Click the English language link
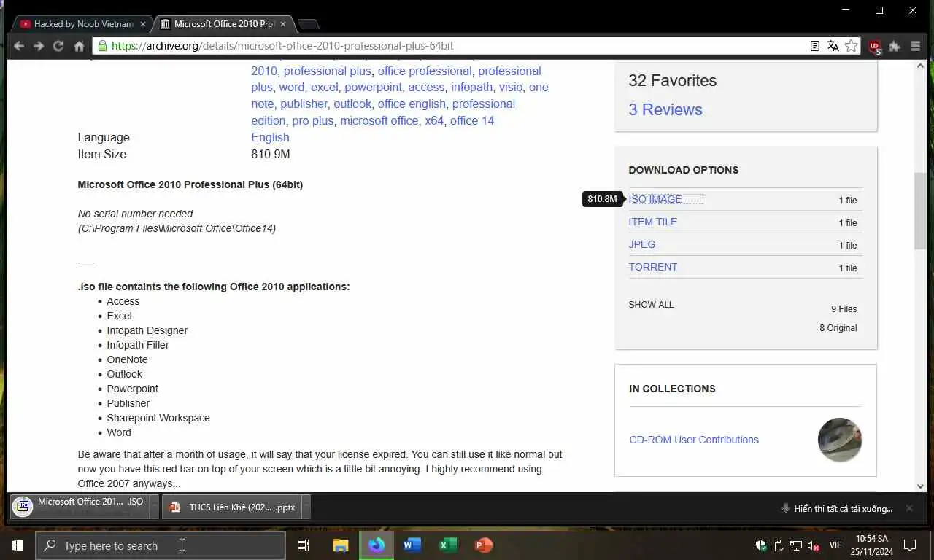 270,137
